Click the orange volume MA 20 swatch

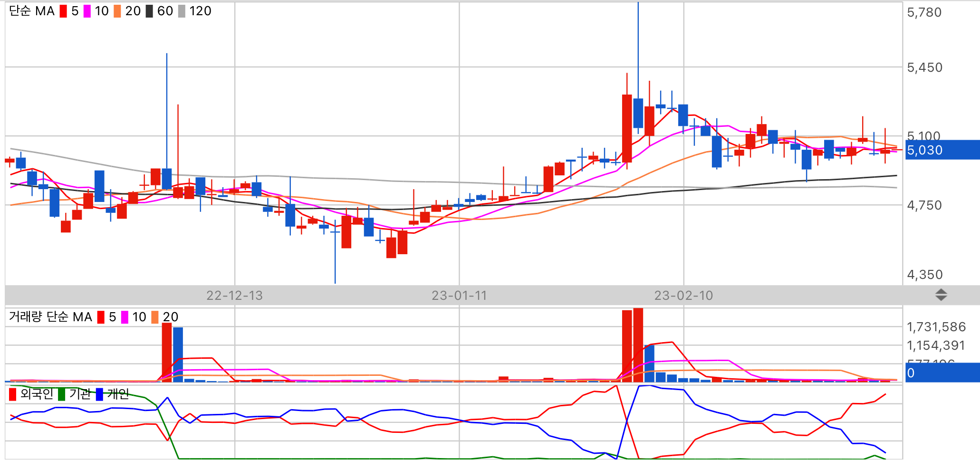coord(155,317)
